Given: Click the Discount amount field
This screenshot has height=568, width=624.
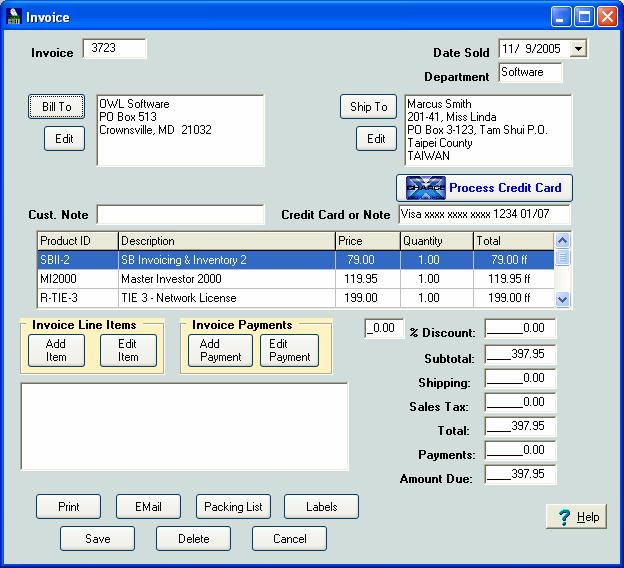Looking at the screenshot, I should click(x=520, y=328).
